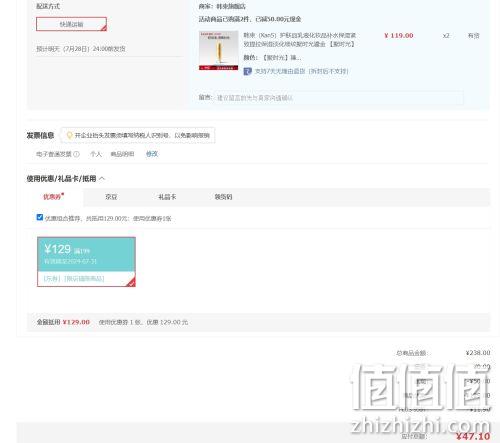Click the 商家 韩束旗舰店 shop name
Screen dimensions: 500x443
(x=222, y=6)
